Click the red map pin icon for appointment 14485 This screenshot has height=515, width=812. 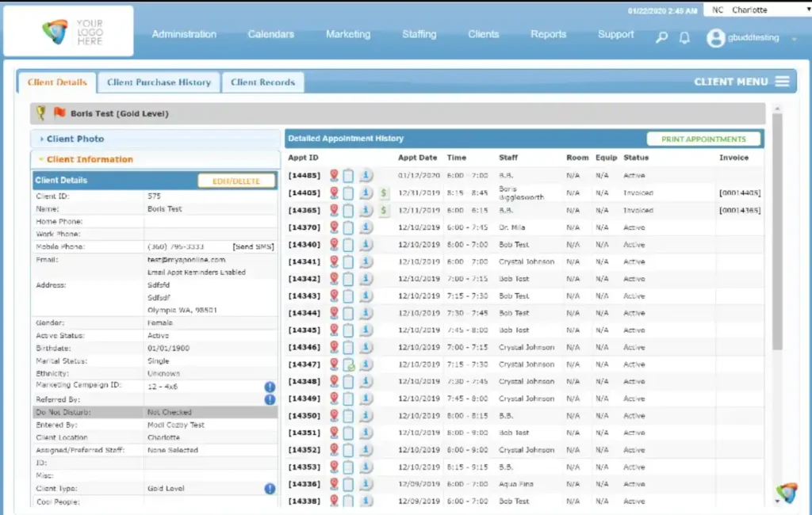pyautogui.click(x=333, y=174)
